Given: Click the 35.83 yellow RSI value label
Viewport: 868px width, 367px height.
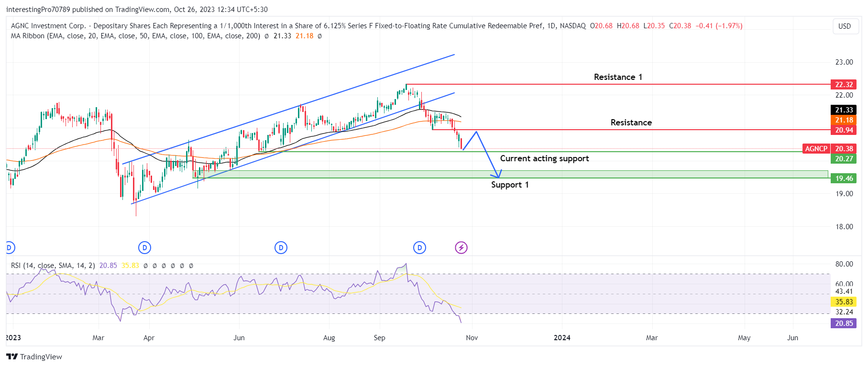Looking at the screenshot, I should click(844, 302).
